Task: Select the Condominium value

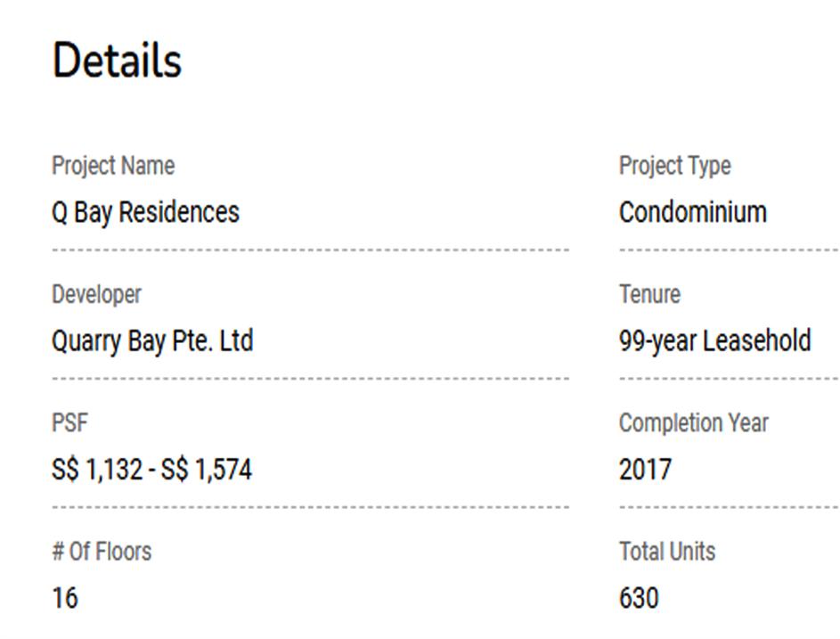Action: pos(692,212)
